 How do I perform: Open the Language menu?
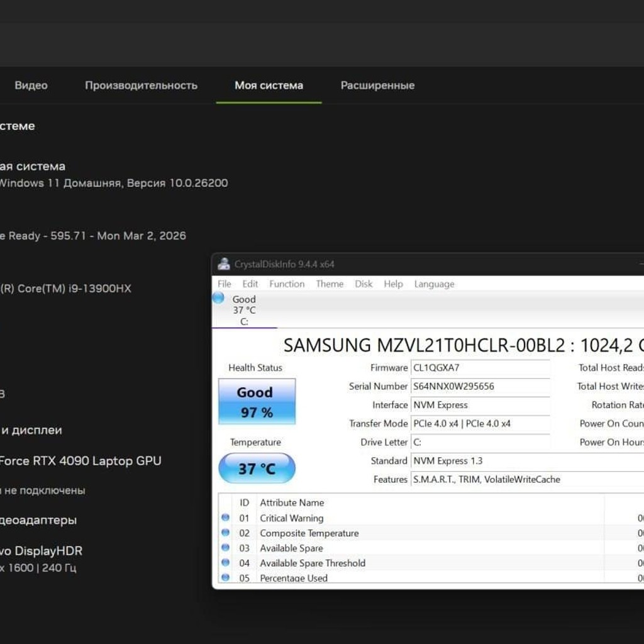click(x=434, y=284)
